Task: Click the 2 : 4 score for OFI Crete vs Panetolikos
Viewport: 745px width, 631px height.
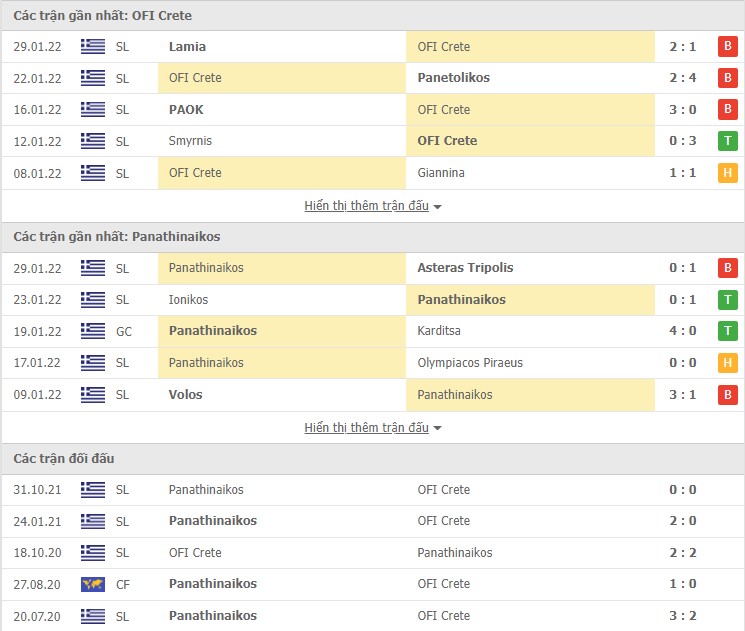Action: (x=683, y=78)
